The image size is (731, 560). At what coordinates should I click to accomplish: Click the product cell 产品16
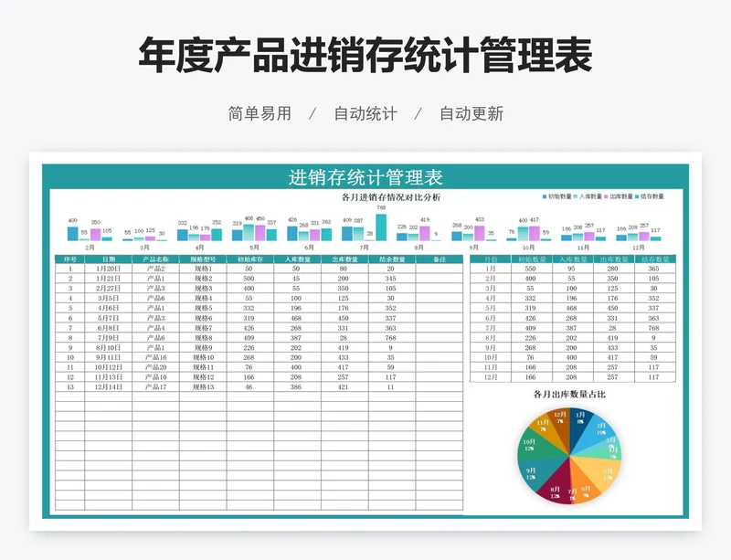(155, 357)
